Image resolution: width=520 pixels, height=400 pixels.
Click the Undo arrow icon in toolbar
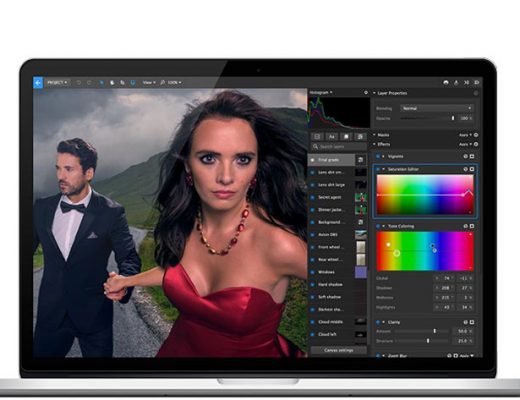[x=79, y=82]
